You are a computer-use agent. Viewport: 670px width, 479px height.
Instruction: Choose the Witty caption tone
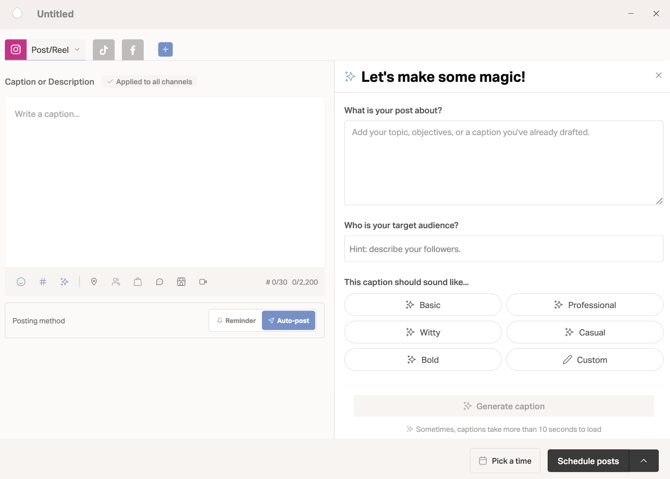point(423,332)
